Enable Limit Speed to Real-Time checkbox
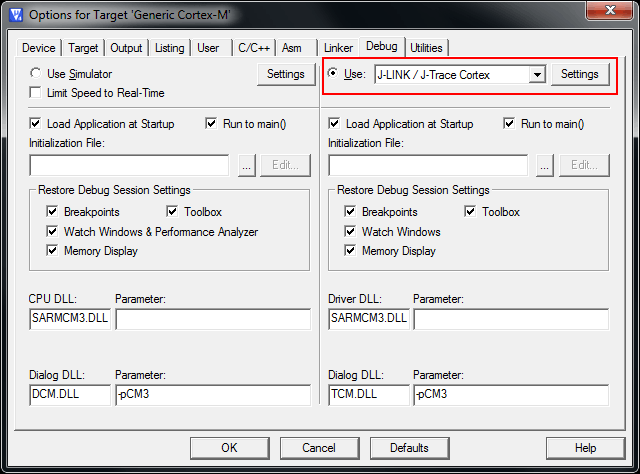 (37, 93)
